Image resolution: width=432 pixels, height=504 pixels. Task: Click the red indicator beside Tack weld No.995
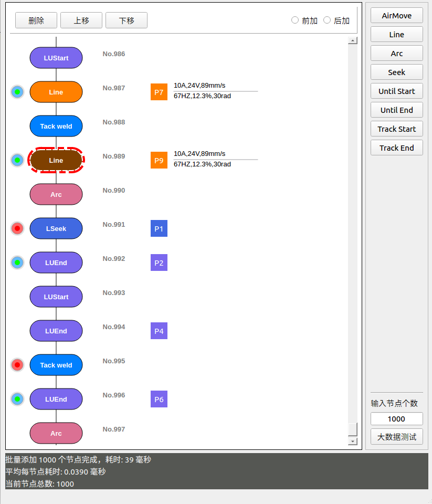tap(17, 365)
